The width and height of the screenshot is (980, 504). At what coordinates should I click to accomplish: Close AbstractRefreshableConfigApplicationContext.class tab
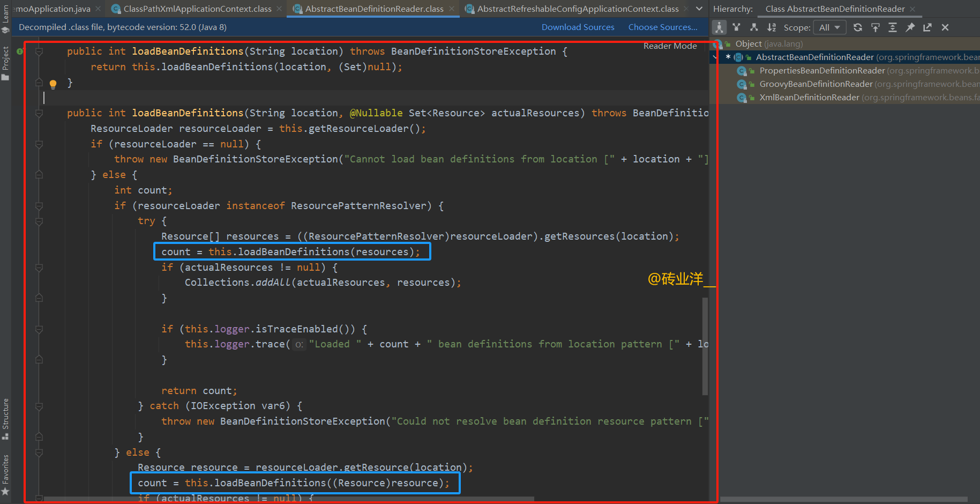[686, 9]
